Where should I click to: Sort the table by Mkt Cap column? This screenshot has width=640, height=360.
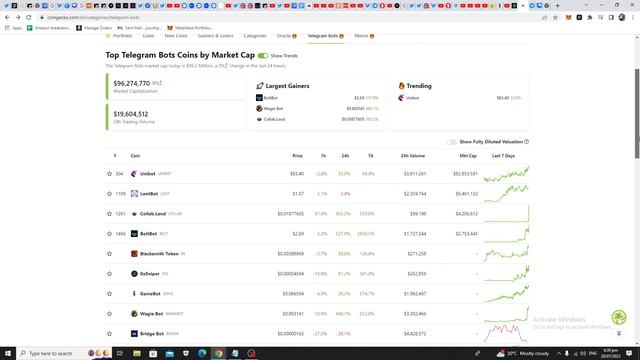coord(468,156)
